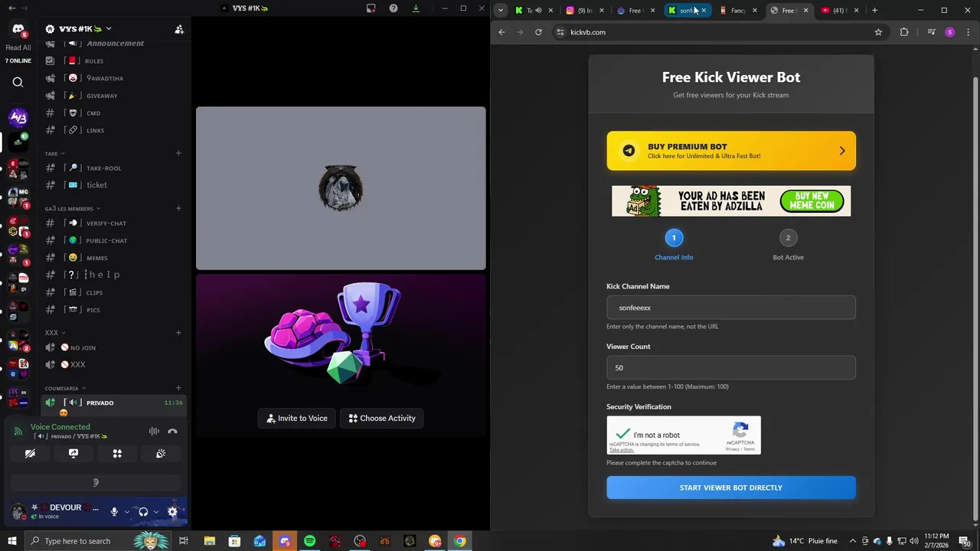Open new Chrome tab plus button
Viewport: 980px width, 551px height.
coord(874,10)
